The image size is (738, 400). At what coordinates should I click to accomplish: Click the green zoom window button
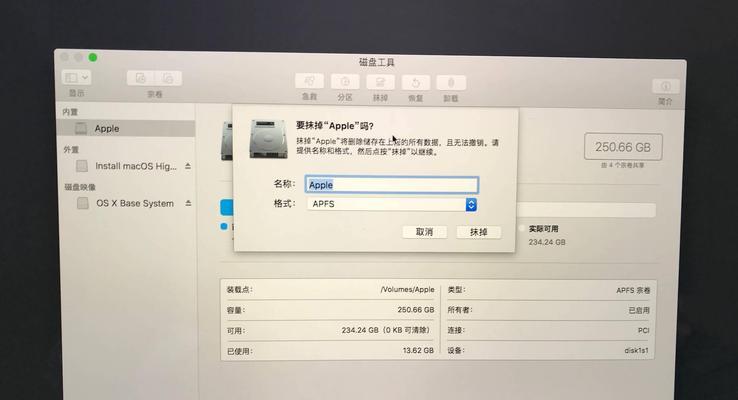(x=93, y=57)
